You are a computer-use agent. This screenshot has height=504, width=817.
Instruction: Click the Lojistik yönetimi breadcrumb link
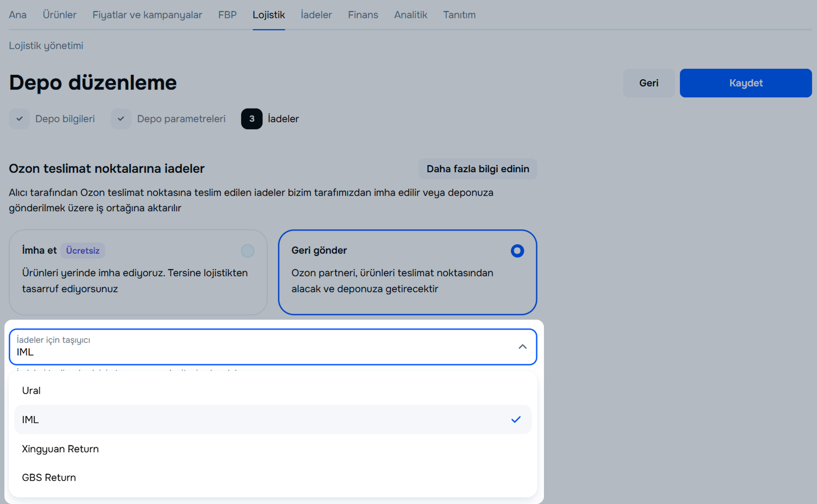[46, 45]
